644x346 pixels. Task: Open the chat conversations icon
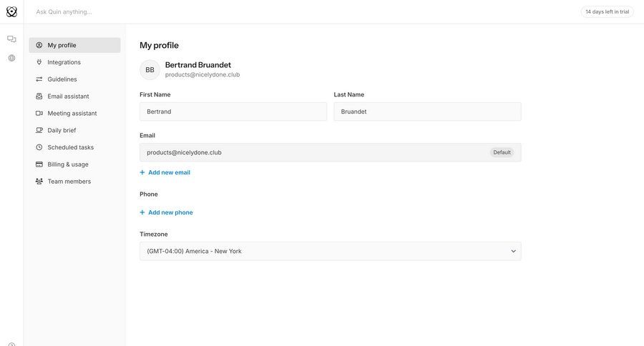pos(11,39)
